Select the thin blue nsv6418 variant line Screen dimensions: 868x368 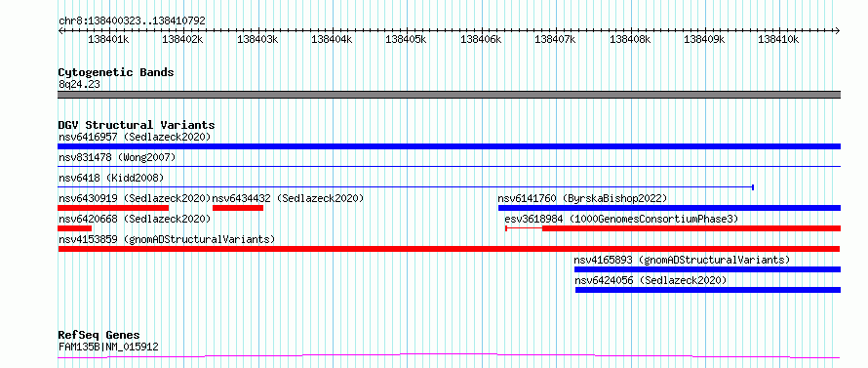[406, 187]
